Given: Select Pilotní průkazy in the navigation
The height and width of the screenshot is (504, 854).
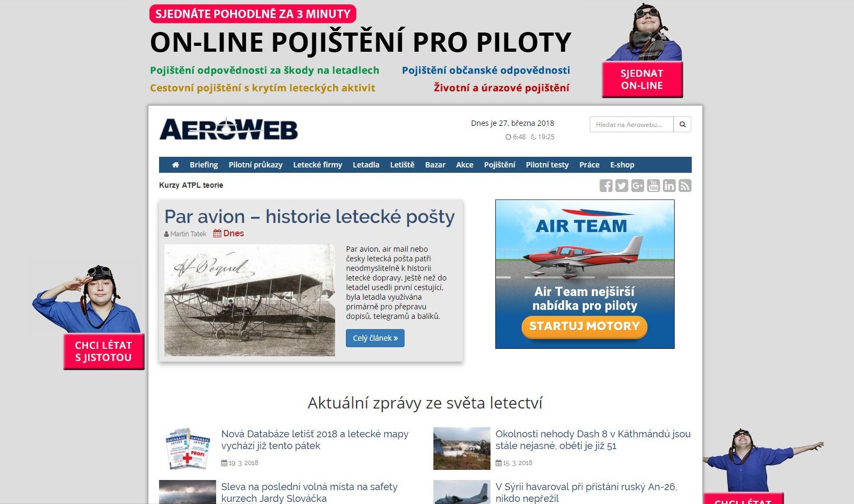Looking at the screenshot, I should pos(256,165).
